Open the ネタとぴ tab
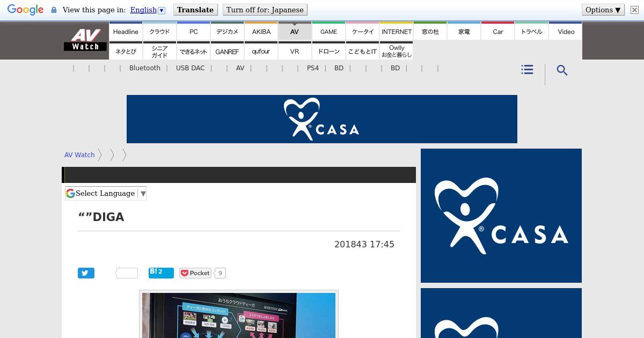The width and height of the screenshot is (644, 338). point(126,51)
